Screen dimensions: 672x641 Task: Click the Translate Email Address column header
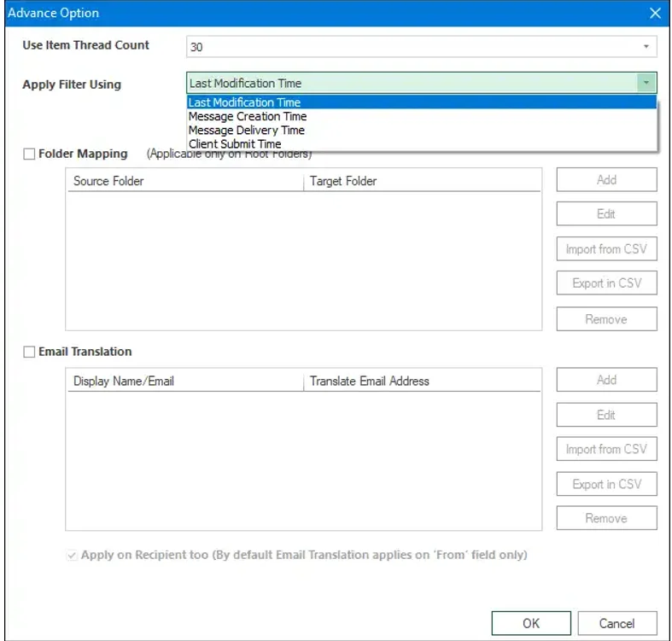[x=422, y=381]
